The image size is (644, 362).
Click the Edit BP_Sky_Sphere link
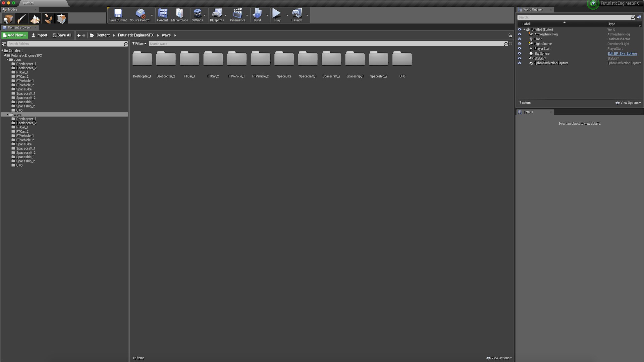point(622,54)
